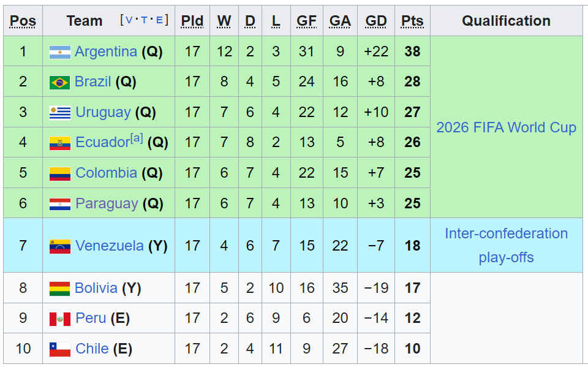Click the Uruguay flag icon
The height and width of the screenshot is (367, 588).
coord(60,113)
